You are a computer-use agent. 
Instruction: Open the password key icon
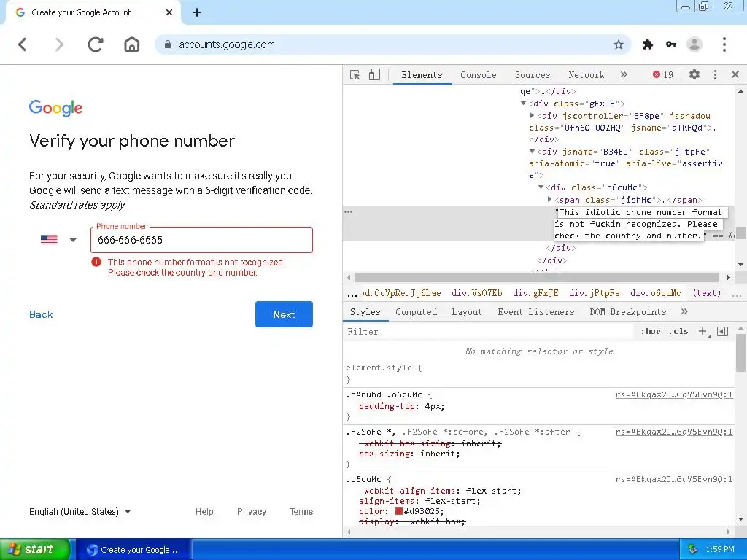[671, 44]
